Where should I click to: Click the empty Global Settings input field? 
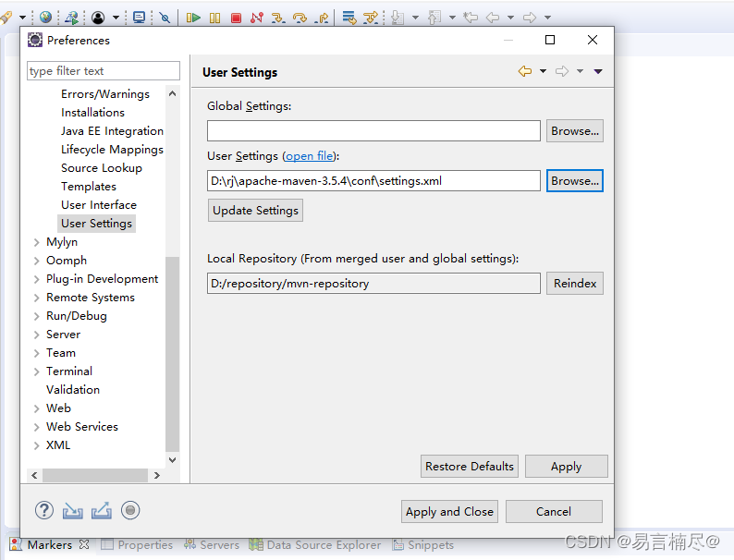[x=373, y=131]
